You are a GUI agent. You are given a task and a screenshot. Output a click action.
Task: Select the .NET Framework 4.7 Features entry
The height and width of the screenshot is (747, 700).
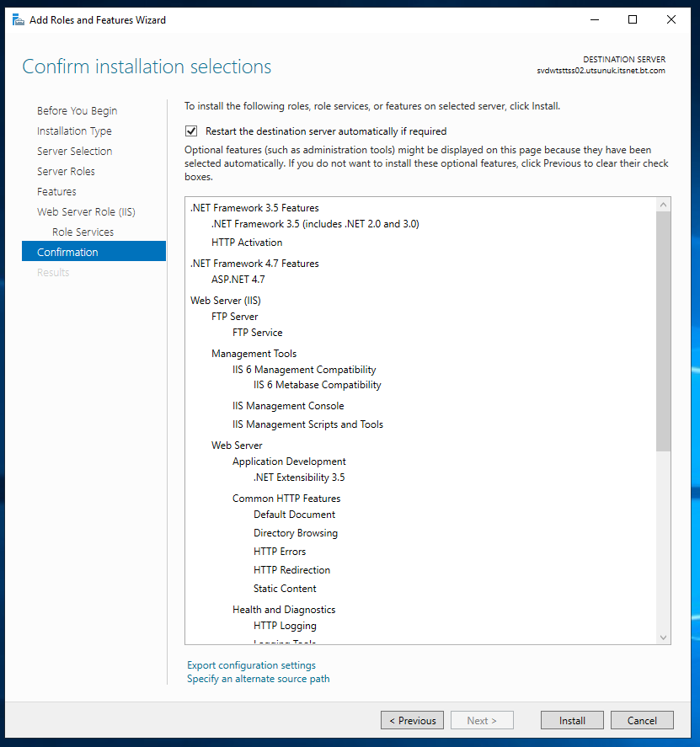(254, 264)
